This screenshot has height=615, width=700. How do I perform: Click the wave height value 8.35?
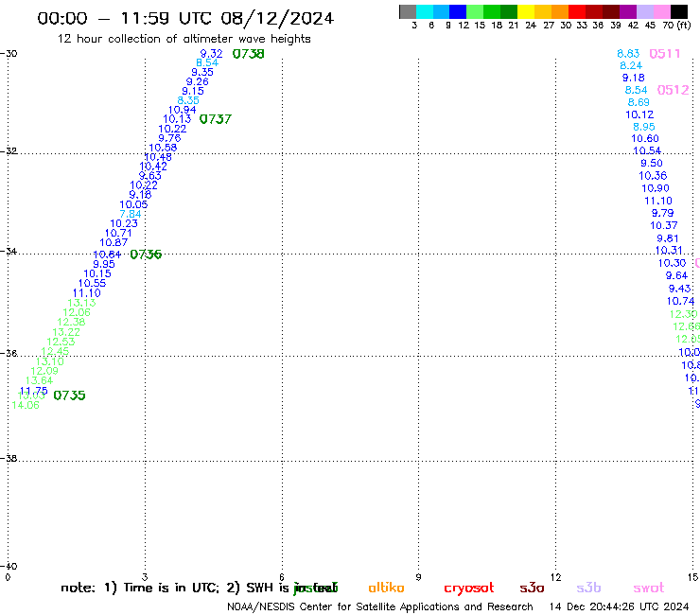coord(188,100)
